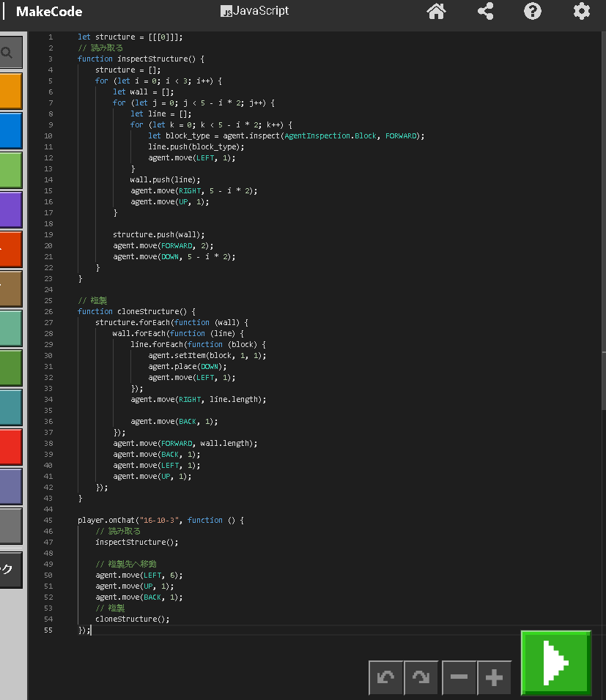Click the JavaScript editor language selector
Screen dimensions: 606x700
tap(255, 11)
